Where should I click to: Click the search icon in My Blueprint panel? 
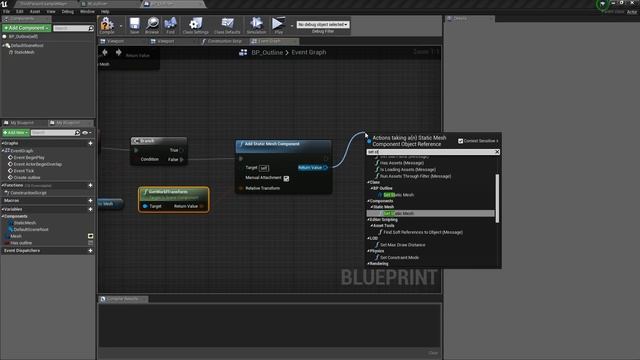pyautogui.click(x=77, y=133)
